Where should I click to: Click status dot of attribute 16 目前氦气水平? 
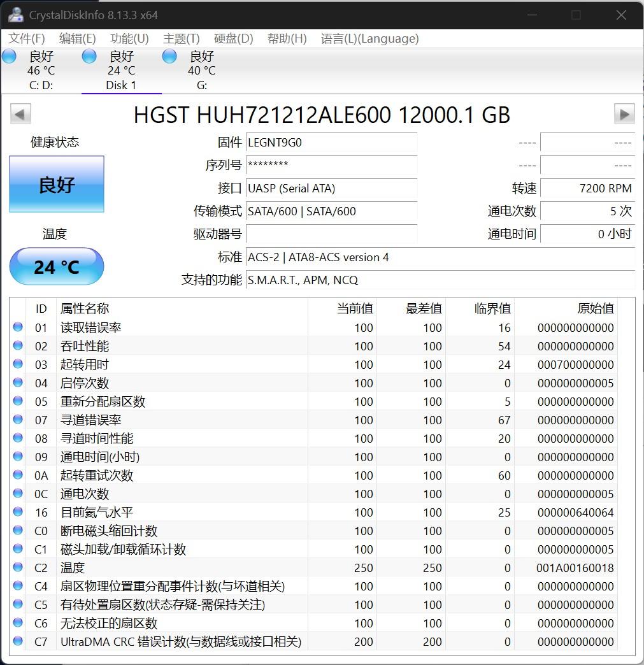(18, 511)
